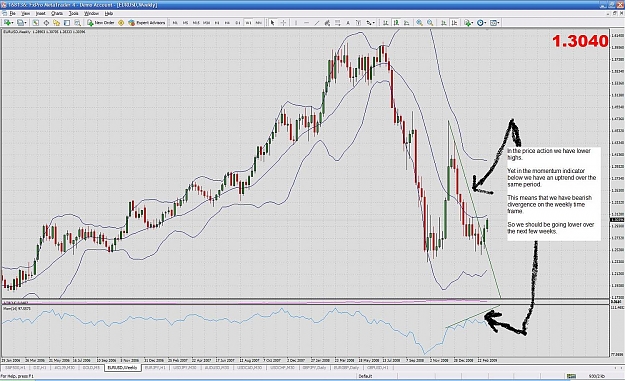This screenshot has height=381, width=625.
Task: Pick the horizontal line drawing tool
Action: click(307, 23)
